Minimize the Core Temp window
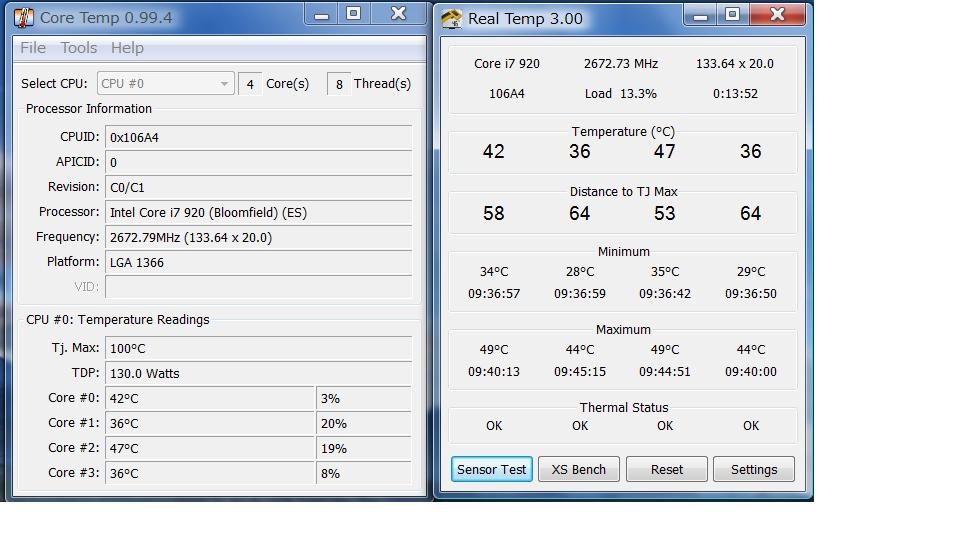 (x=321, y=15)
